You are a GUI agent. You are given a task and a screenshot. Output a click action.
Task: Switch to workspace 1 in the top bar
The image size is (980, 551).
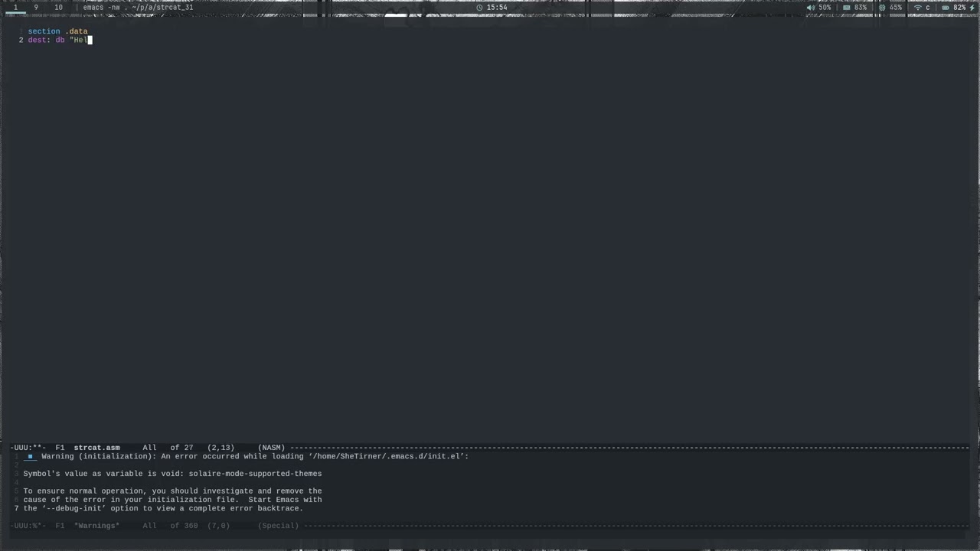coord(15,8)
